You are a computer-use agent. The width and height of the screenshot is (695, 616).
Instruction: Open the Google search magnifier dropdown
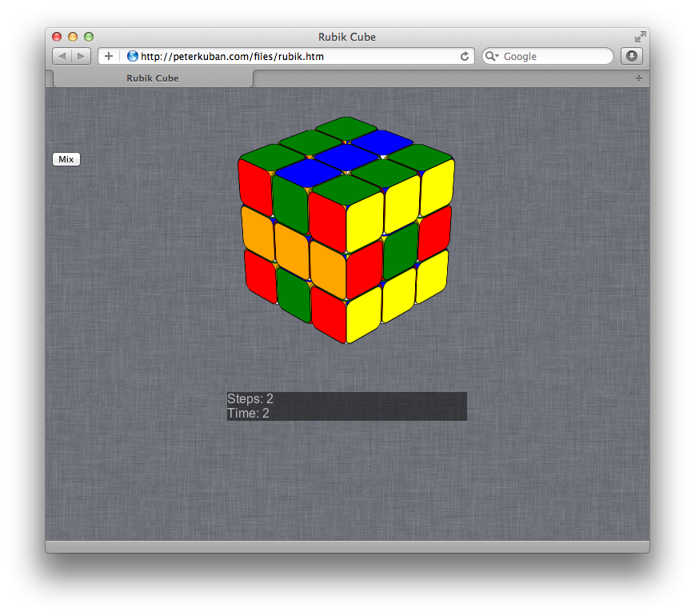pos(492,56)
